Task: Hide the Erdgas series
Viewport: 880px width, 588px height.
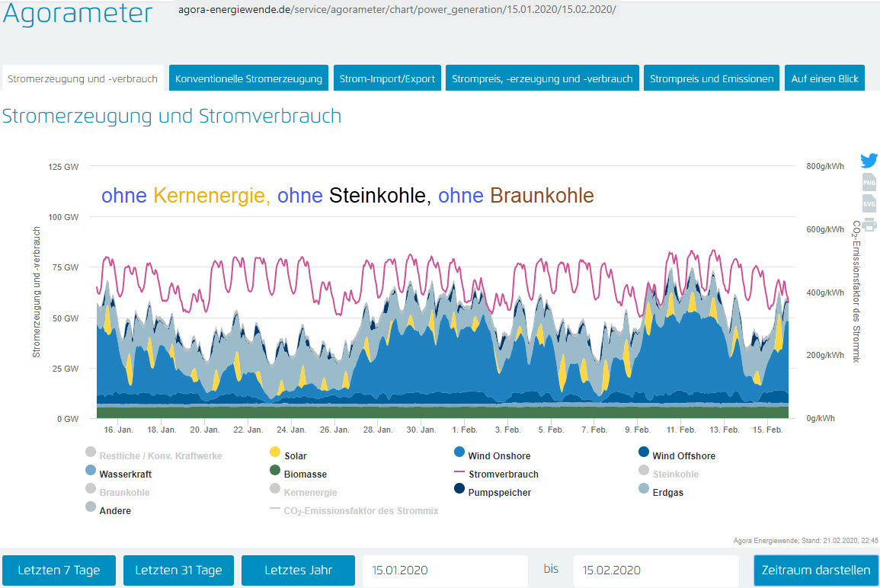Action: (667, 492)
